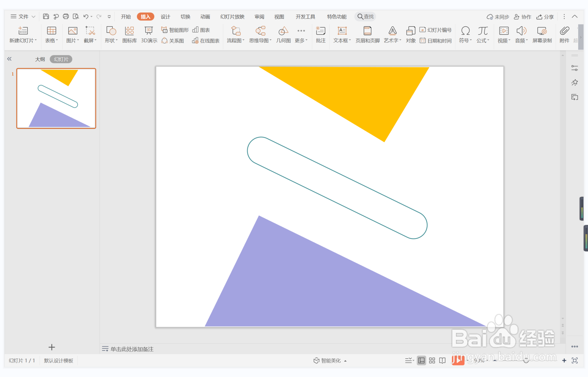Insert an Object (对象)
Viewport: 588px width, 377px height.
coord(411,35)
